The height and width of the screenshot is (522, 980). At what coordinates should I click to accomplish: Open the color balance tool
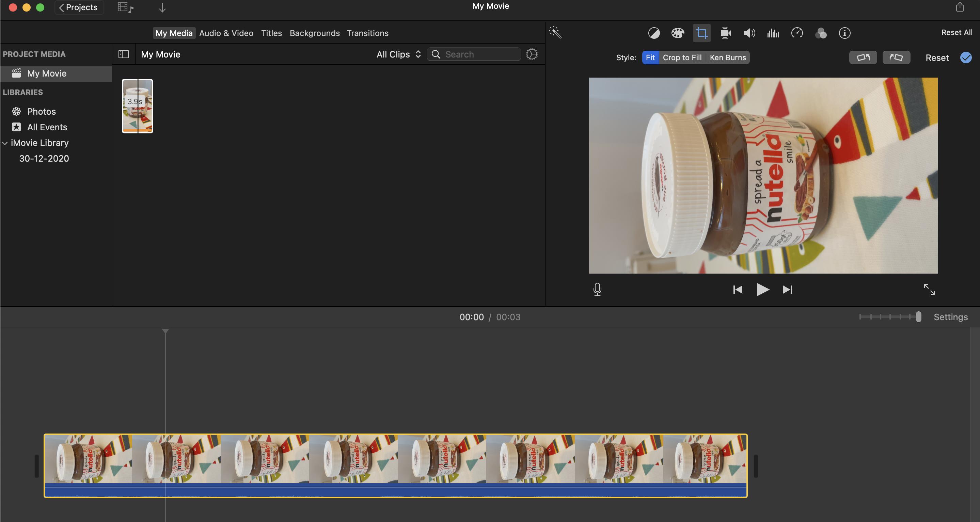click(x=653, y=33)
